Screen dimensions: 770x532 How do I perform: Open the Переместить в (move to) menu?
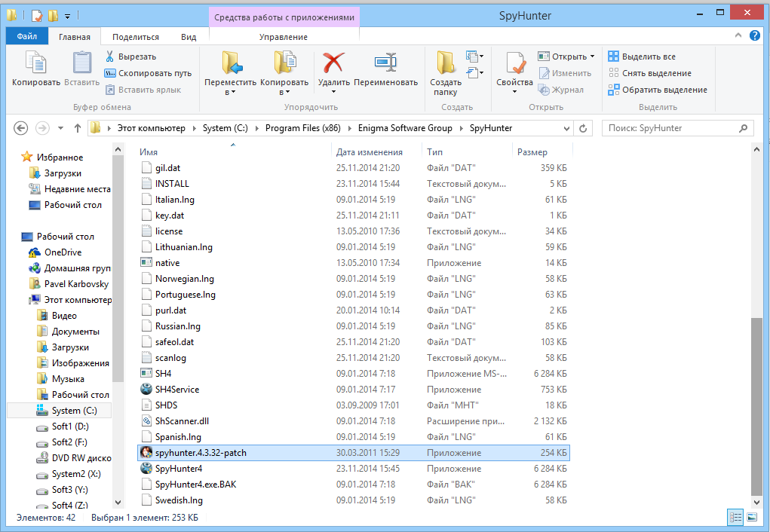(230, 74)
